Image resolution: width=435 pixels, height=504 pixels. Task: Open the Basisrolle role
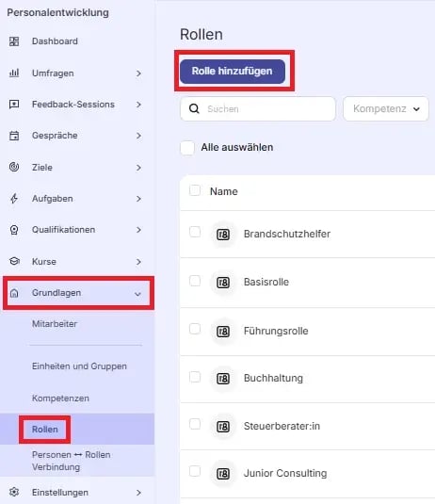tap(266, 282)
